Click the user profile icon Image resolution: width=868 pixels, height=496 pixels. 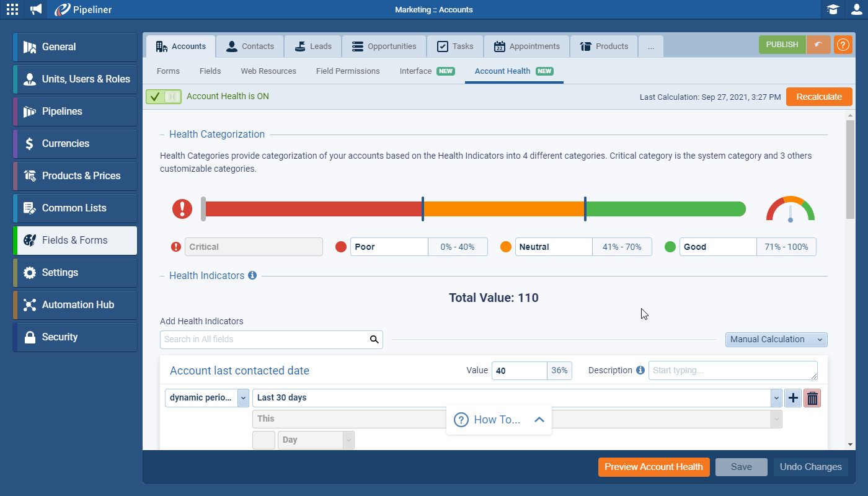pos(856,9)
